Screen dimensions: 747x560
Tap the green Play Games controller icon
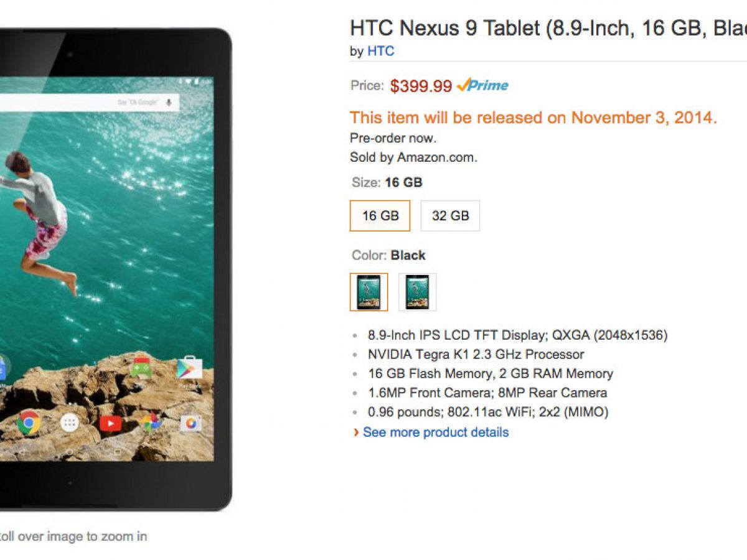click(141, 368)
